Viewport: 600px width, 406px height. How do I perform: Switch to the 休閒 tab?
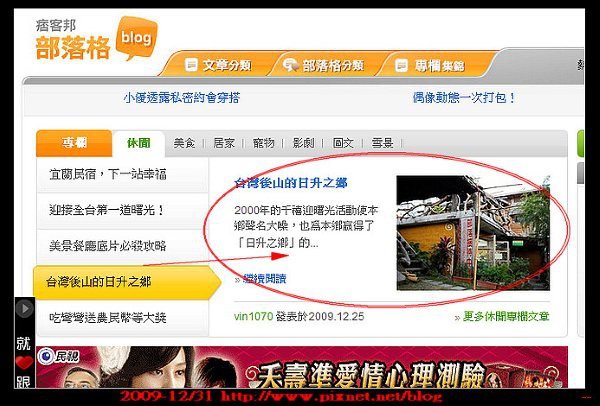pos(139,143)
